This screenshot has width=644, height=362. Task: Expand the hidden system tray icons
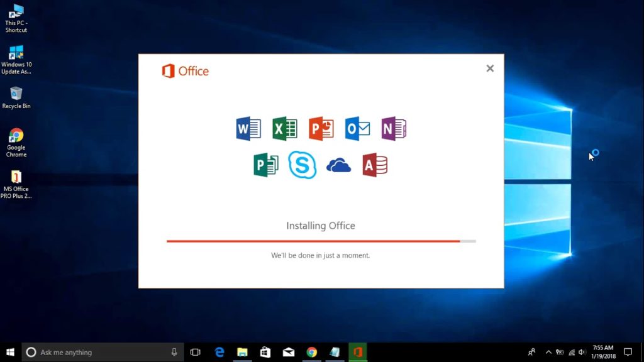[x=548, y=352]
